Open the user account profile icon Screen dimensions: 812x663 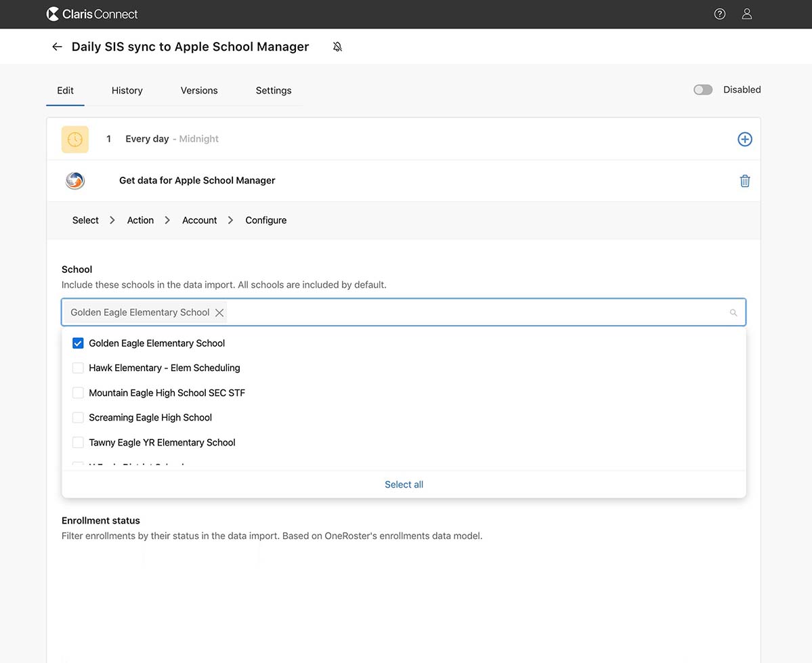point(746,14)
